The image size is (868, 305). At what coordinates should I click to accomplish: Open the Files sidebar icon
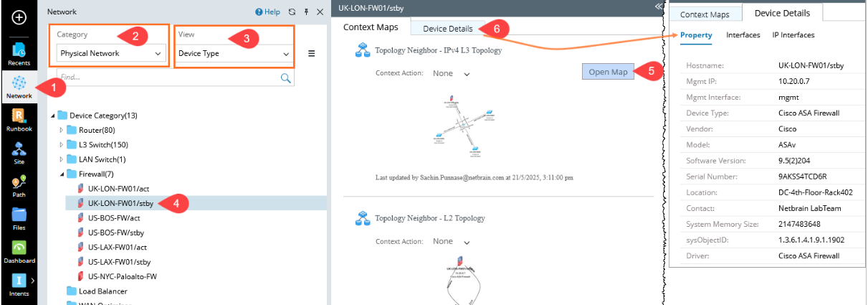[x=19, y=219]
